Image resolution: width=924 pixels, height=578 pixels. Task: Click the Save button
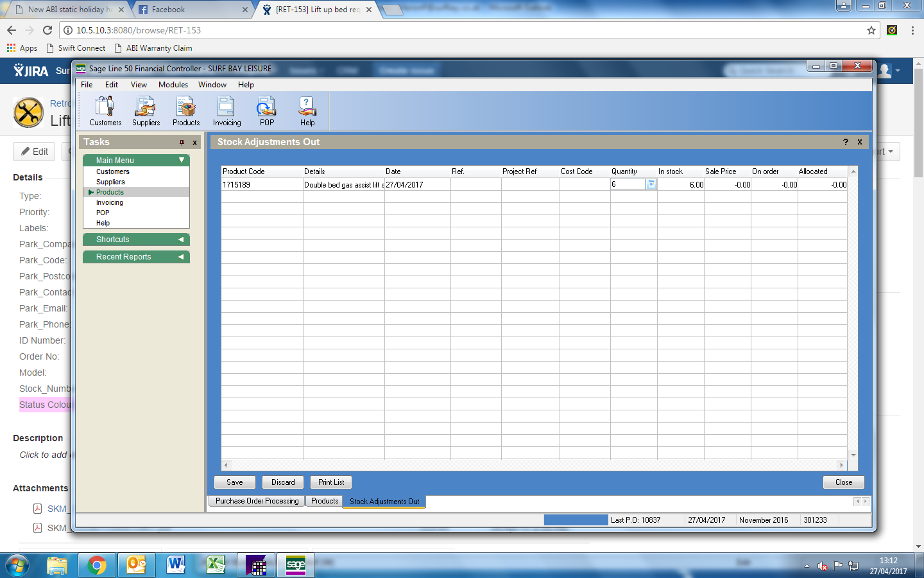click(x=235, y=482)
